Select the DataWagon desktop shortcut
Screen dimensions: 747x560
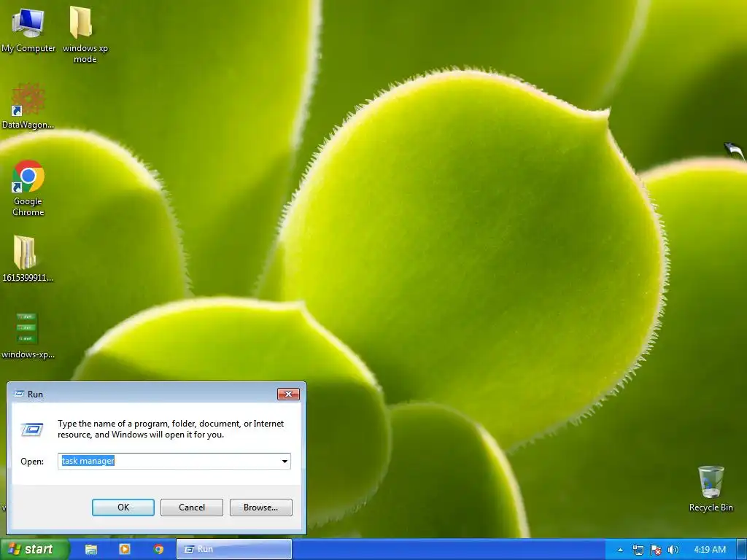click(28, 106)
